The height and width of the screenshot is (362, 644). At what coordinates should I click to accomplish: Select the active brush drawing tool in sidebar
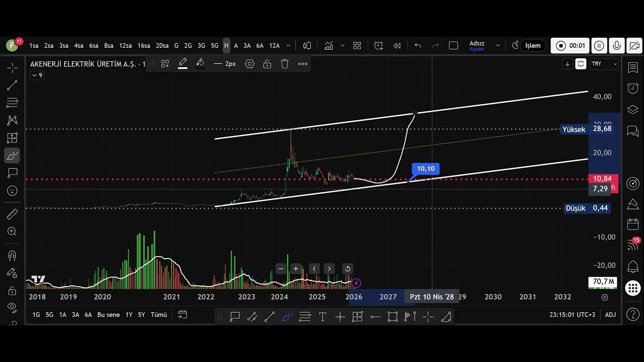click(x=12, y=155)
